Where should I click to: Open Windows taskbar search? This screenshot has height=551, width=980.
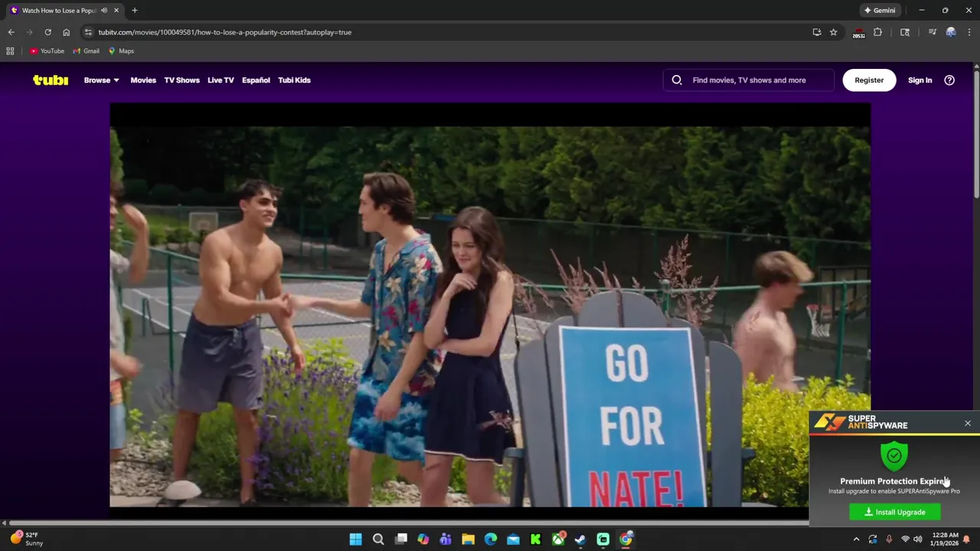click(378, 540)
